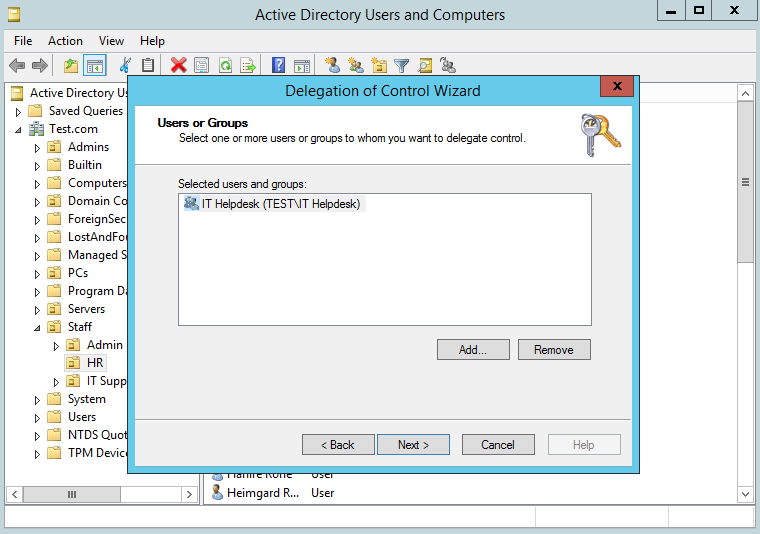Click the Find objects icon

[425, 65]
